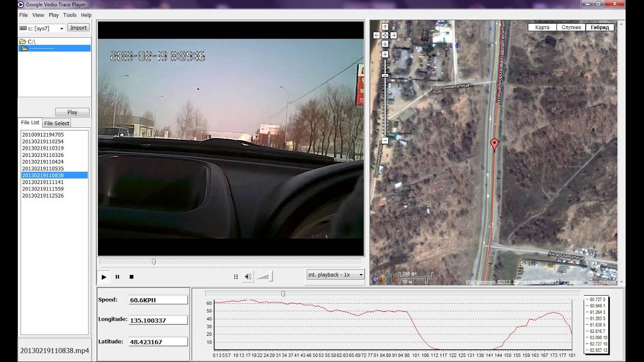The image size is (644, 362).
Task: Click the grid dots icon beside the speaker
Action: pyautogui.click(x=235, y=277)
